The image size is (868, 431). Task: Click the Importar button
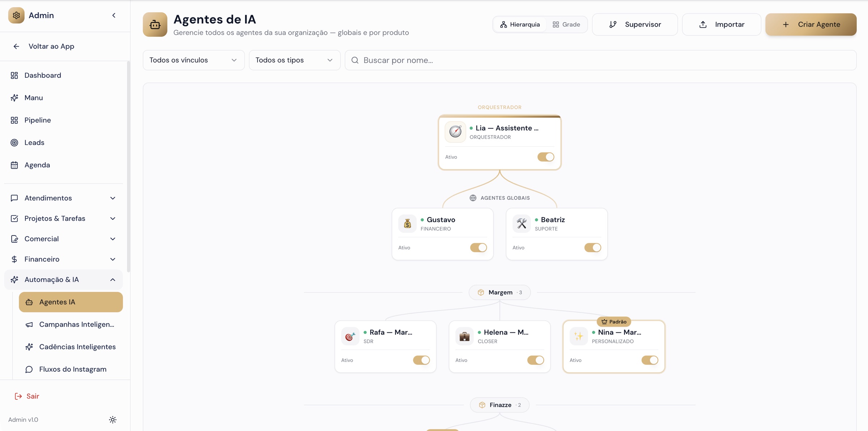722,25
